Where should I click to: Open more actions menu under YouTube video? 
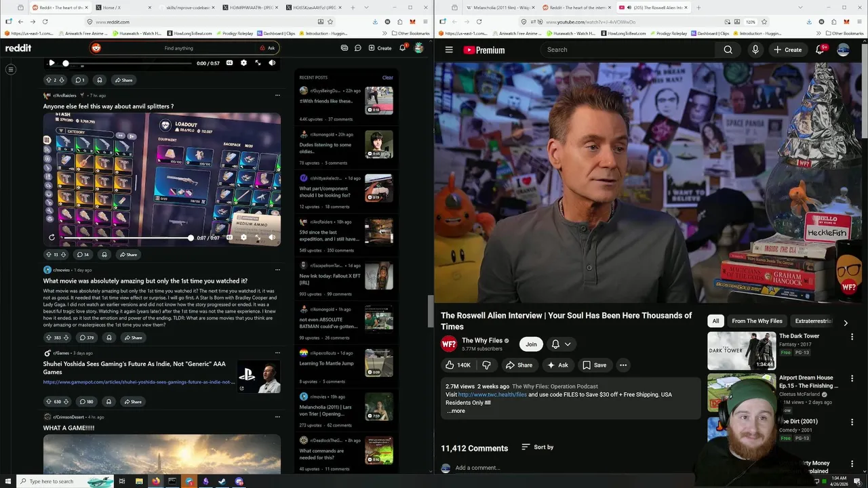click(623, 365)
